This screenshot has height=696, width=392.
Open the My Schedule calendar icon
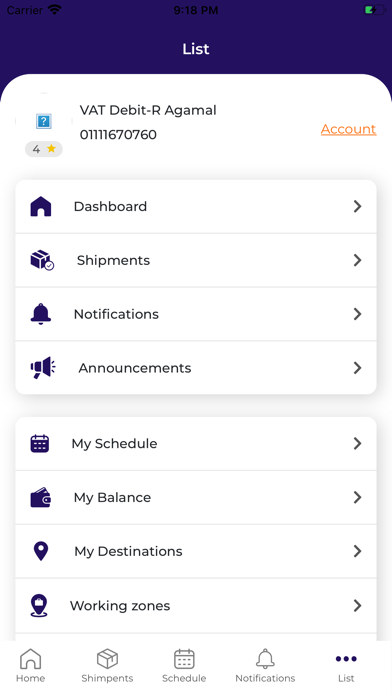[40, 443]
